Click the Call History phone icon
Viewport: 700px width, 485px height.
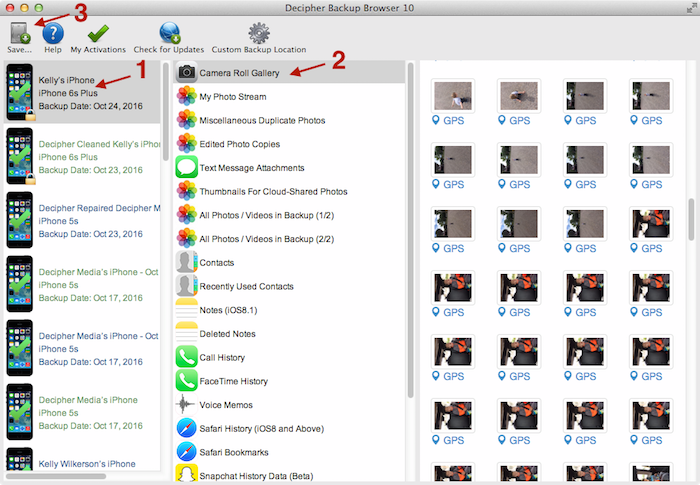point(187,356)
